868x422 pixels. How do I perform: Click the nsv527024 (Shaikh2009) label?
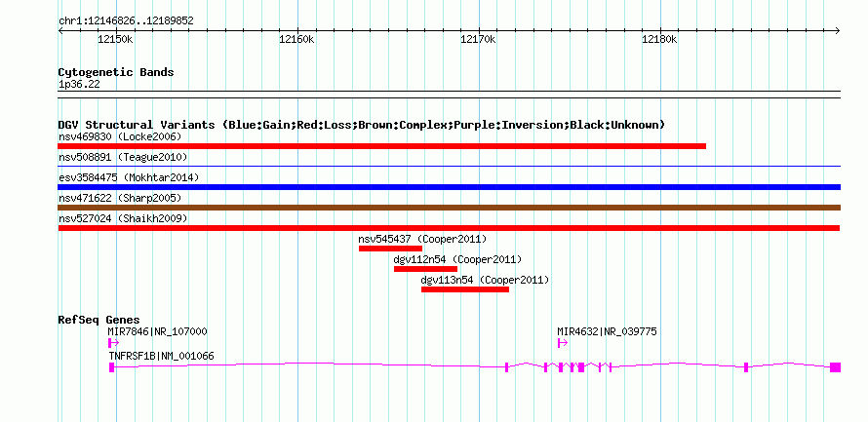pos(123,218)
